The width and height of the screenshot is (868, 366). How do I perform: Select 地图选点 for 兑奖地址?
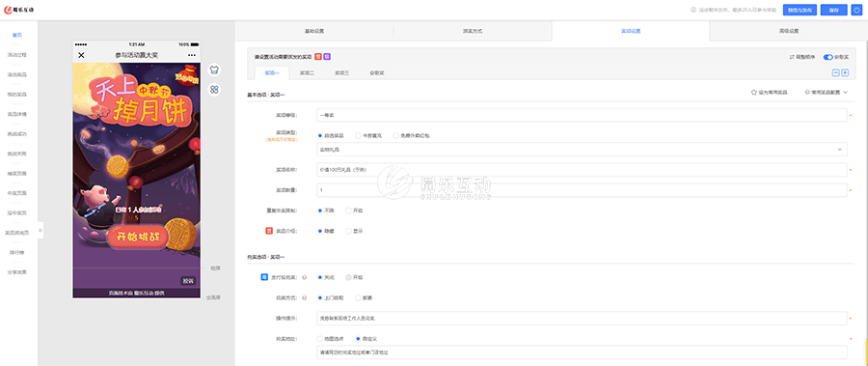(x=320, y=338)
